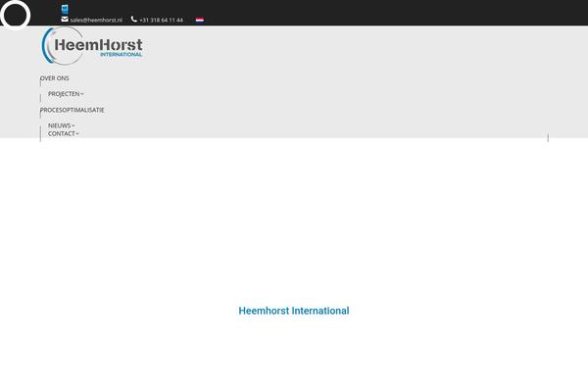Click the telephone handset icon
Viewport: 588px width, 392px height.
coord(134,20)
